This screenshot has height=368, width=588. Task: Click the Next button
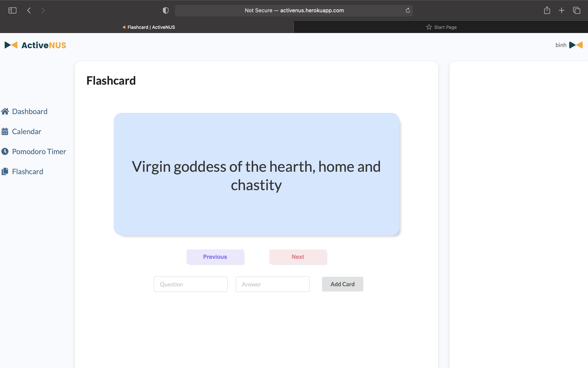pos(298,257)
